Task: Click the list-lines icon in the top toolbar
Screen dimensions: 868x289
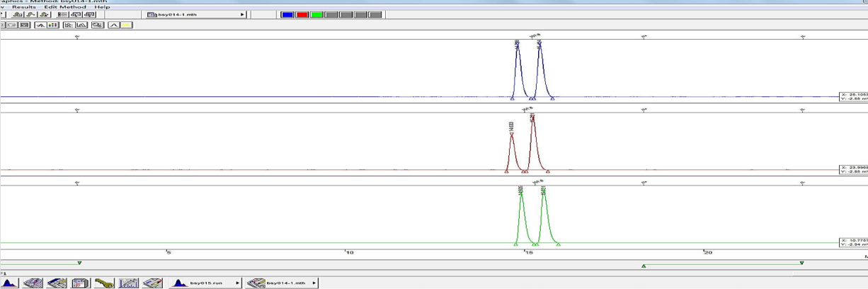Action: pyautogui.click(x=62, y=15)
